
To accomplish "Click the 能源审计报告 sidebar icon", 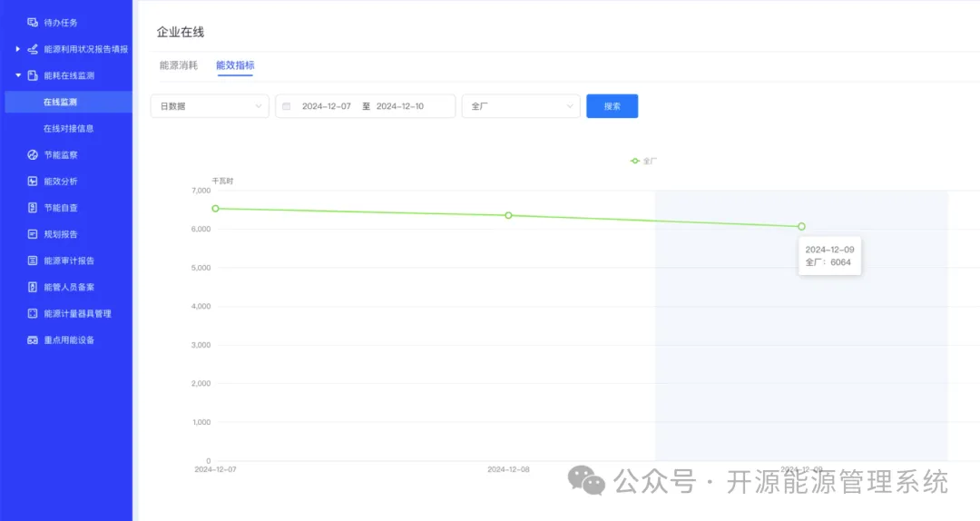I will (33, 260).
